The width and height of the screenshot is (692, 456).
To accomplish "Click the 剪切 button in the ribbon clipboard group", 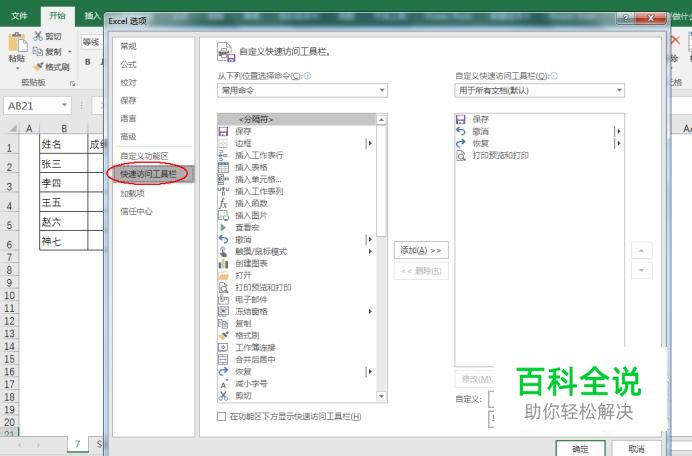I will pyautogui.click(x=48, y=36).
